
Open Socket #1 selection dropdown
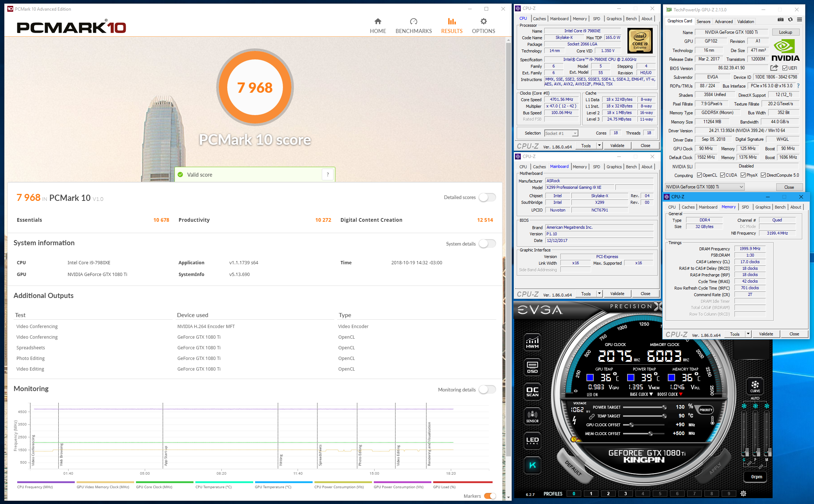tap(561, 133)
